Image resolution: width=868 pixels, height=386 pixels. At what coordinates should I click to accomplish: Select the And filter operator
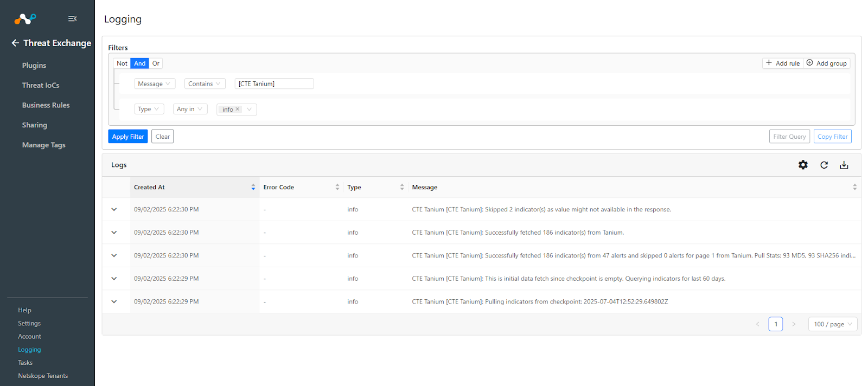(x=139, y=63)
